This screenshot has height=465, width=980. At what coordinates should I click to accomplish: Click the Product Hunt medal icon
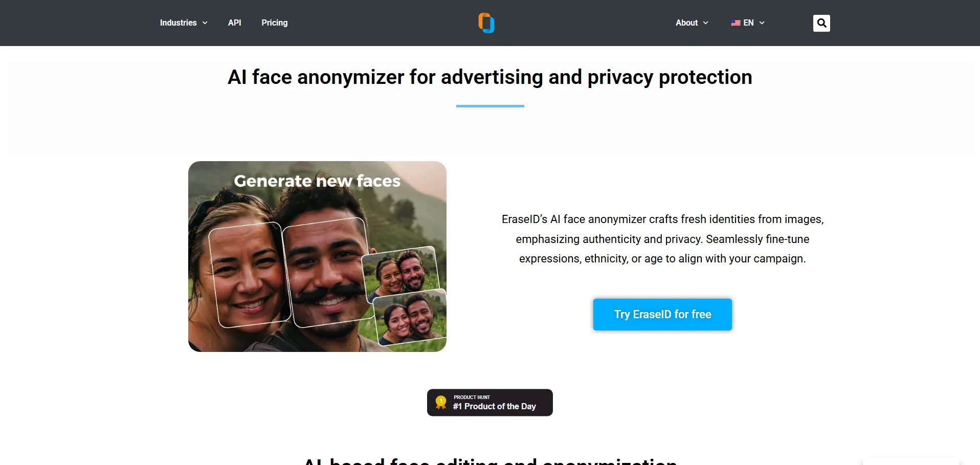click(x=441, y=403)
